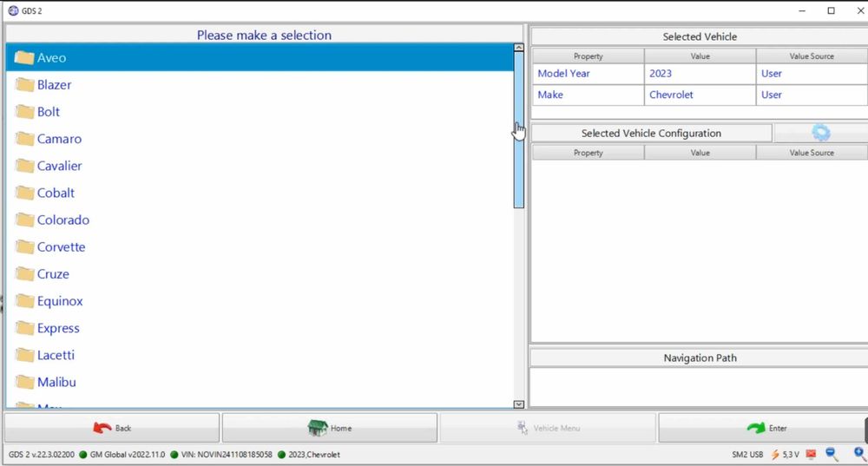868x466 pixels.
Task: Open the Corvette folder icon
Action: [x=24, y=246]
